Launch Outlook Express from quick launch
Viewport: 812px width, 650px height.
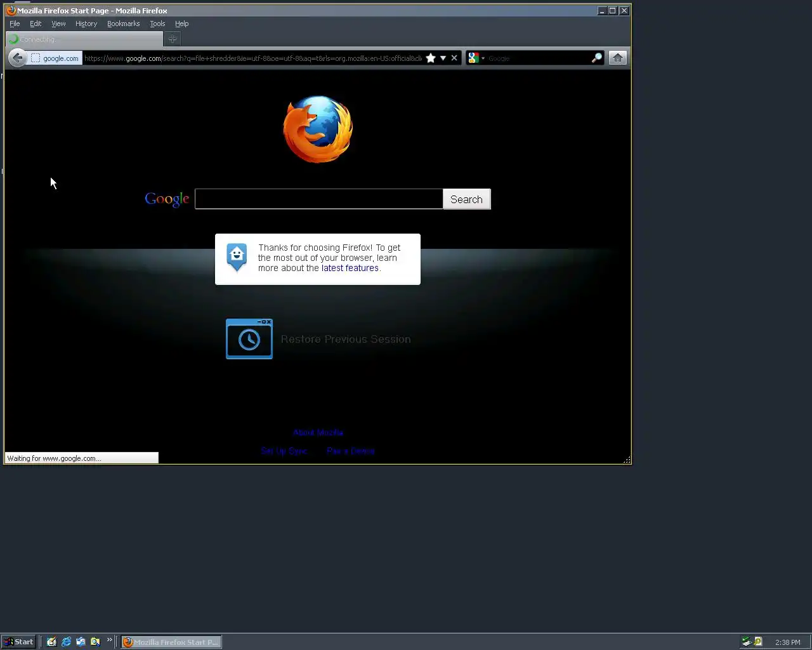(81, 642)
